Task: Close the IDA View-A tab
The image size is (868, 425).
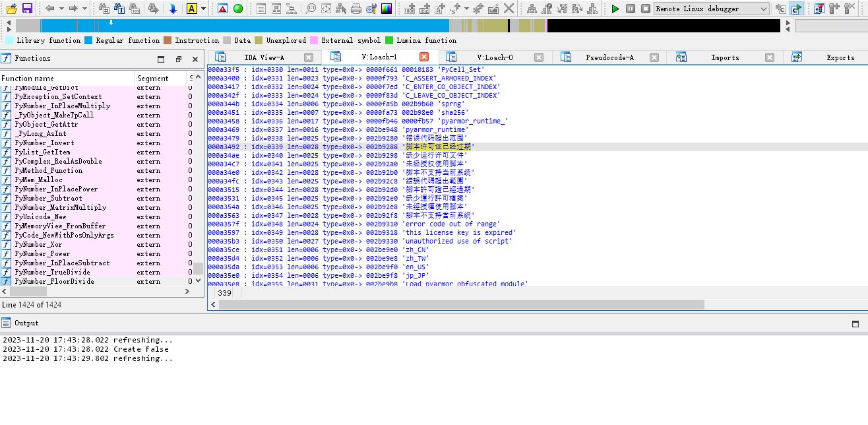Action: 309,57
